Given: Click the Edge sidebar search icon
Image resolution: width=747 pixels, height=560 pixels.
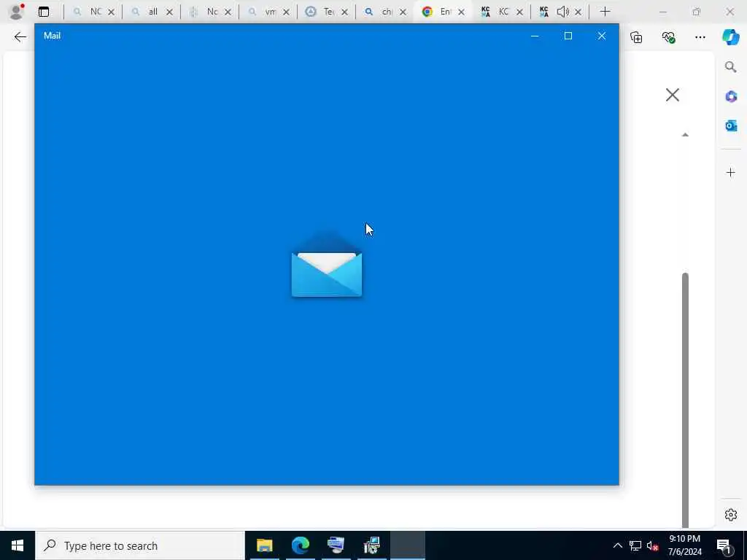Looking at the screenshot, I should pos(731,67).
